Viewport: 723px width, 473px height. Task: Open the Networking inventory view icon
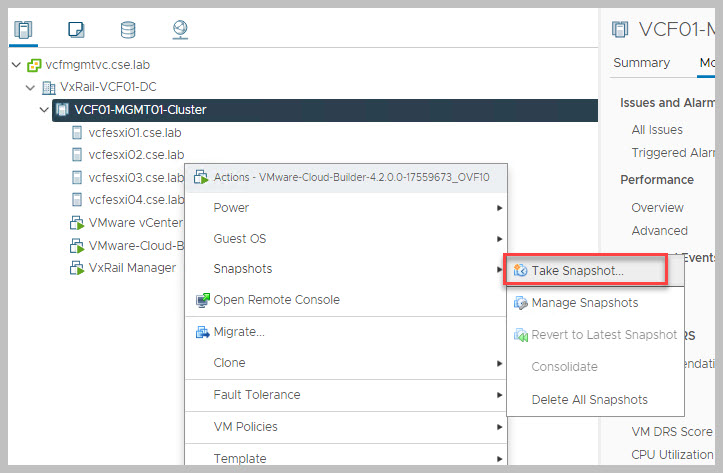coord(180,30)
